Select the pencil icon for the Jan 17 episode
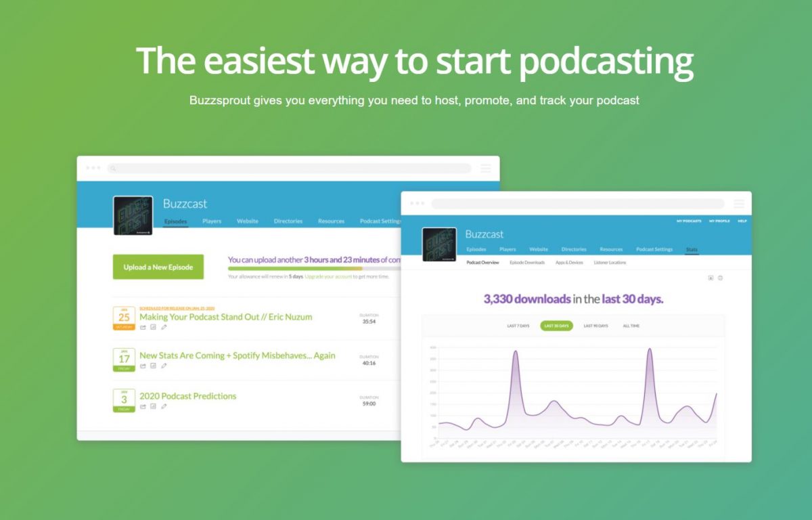This screenshot has width=812, height=520. click(x=164, y=365)
